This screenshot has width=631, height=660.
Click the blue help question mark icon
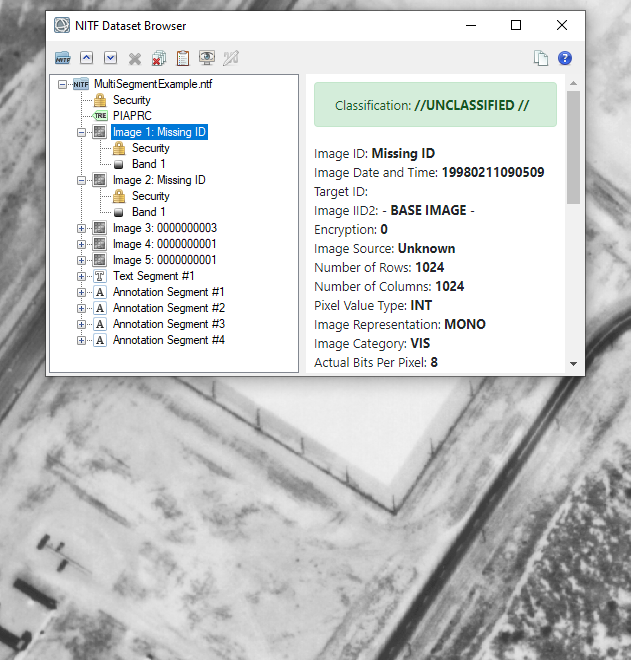pos(565,59)
